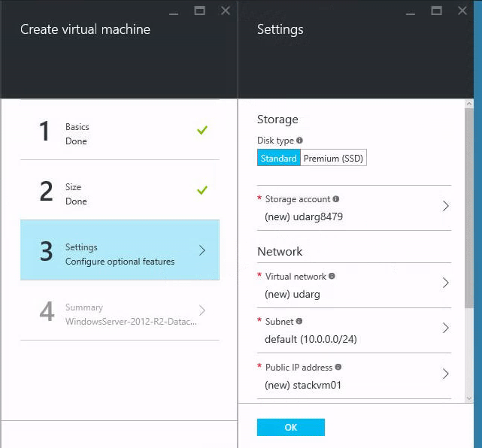Open the Storage account chevron
This screenshot has width=482, height=448.
[445, 206]
